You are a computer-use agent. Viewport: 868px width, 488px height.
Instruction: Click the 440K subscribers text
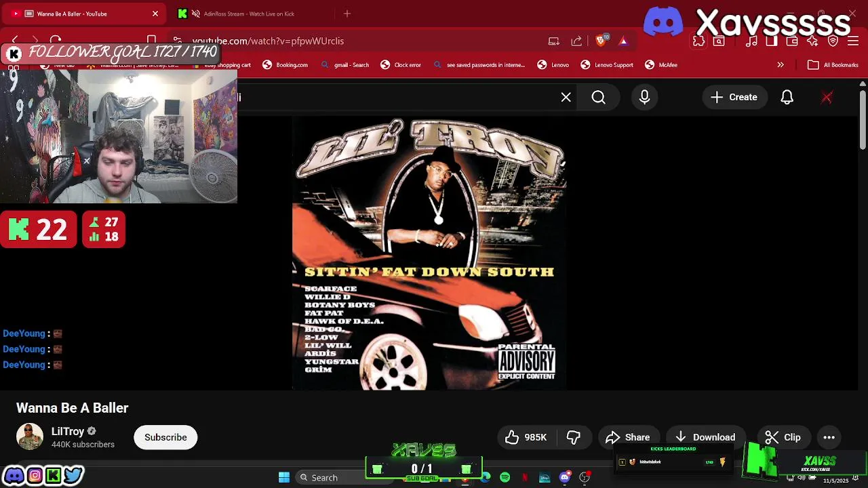pyautogui.click(x=83, y=445)
